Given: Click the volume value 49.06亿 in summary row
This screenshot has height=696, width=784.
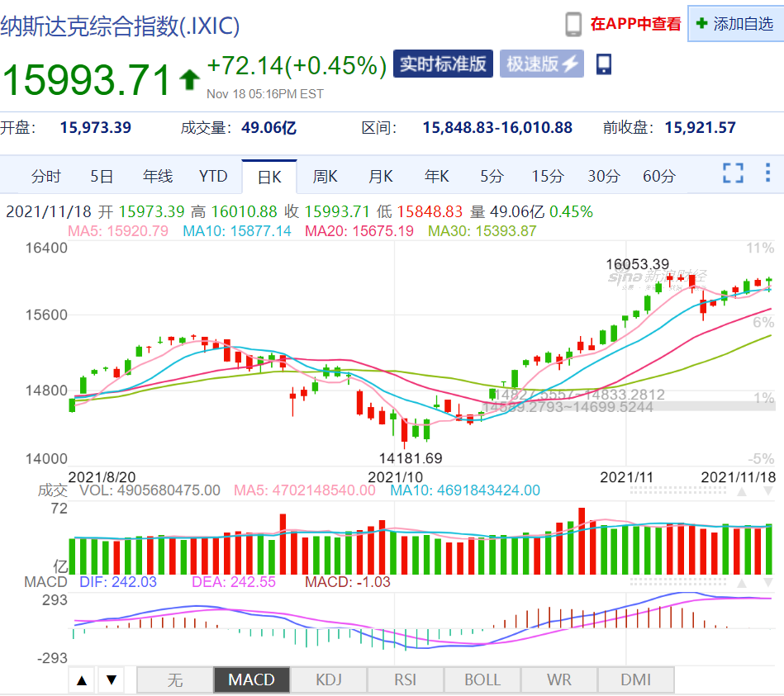Looking at the screenshot, I should [x=269, y=128].
